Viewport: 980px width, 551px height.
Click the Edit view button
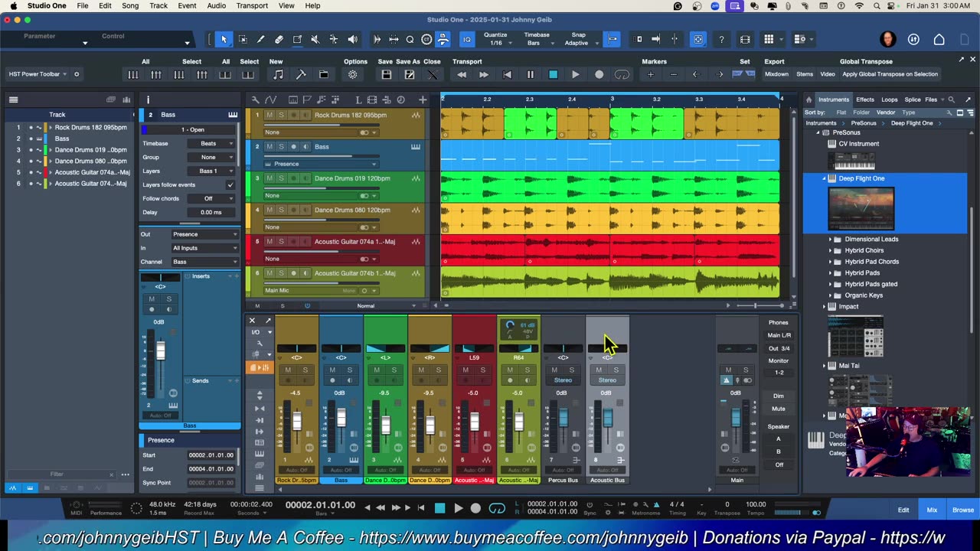tap(903, 510)
